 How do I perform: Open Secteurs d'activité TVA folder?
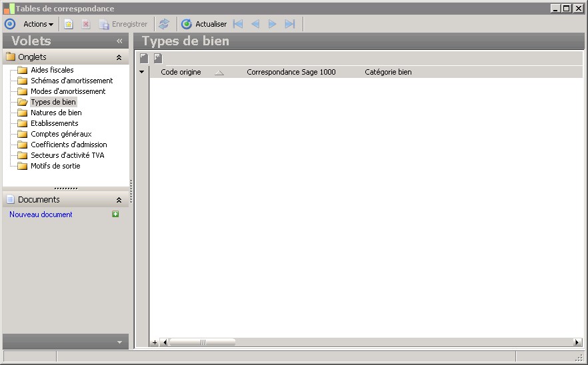[67, 155]
